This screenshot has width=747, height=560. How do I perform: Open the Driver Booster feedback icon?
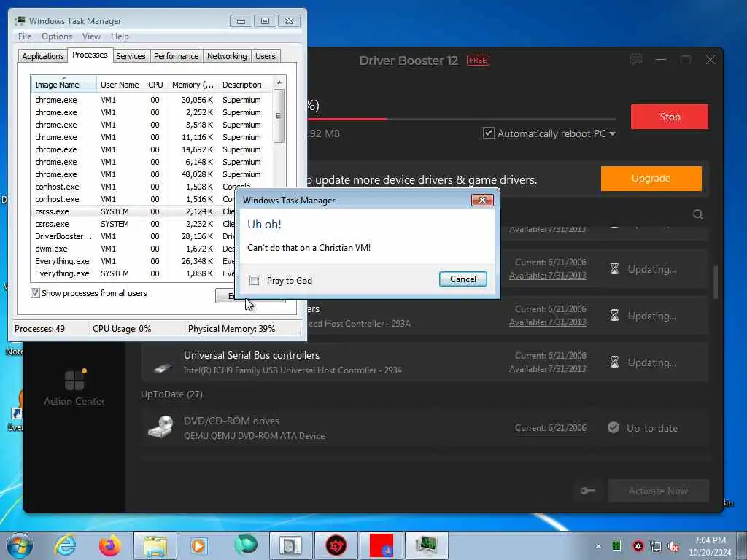point(636,60)
